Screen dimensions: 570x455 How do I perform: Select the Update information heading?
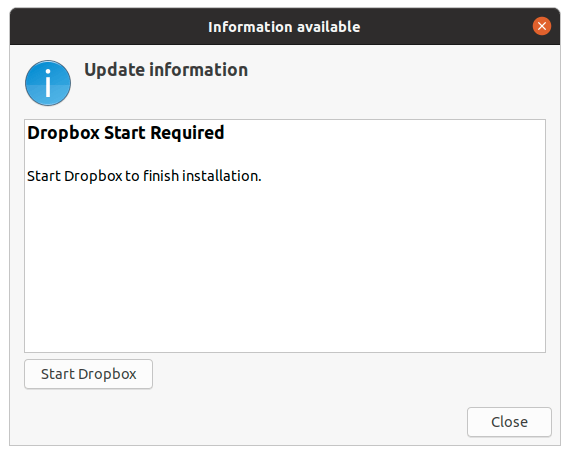pyautogui.click(x=166, y=69)
